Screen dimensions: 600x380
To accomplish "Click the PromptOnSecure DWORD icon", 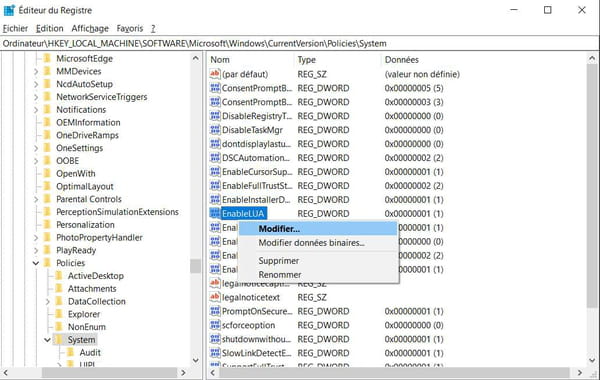I will [x=215, y=311].
